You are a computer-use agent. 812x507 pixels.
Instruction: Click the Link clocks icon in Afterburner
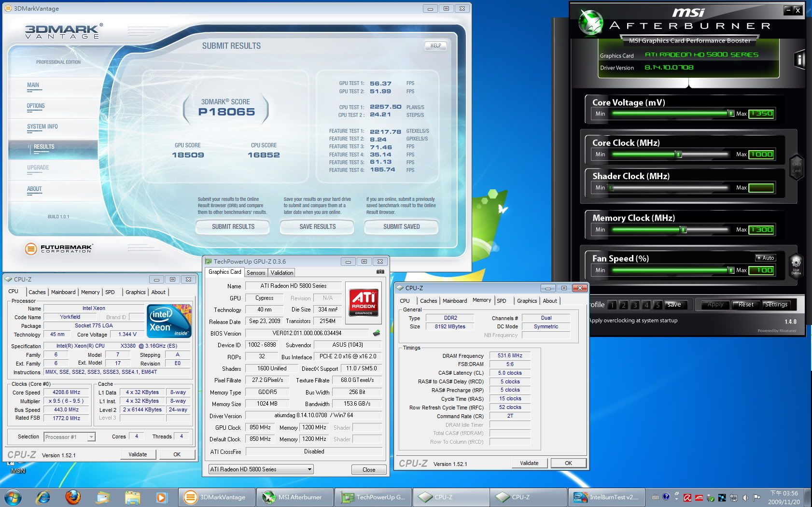click(797, 167)
